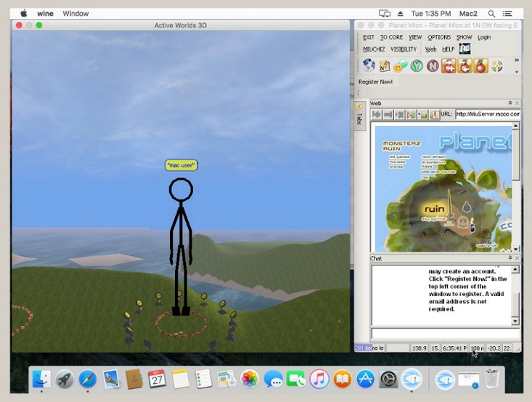Screen dimensions: 532x402
Task: Open Launchpad from the Dock
Action: [x=65, y=379]
